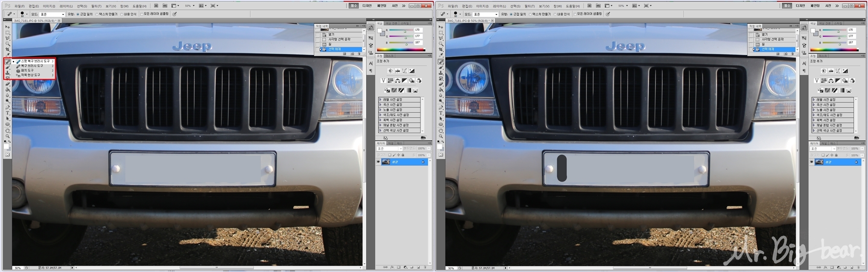Select the Move tool in the left window
The width and height of the screenshot is (868, 272).
click(x=8, y=27)
